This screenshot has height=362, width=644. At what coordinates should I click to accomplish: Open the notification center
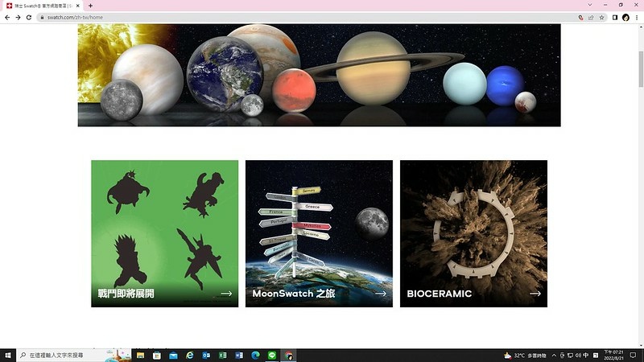634,355
